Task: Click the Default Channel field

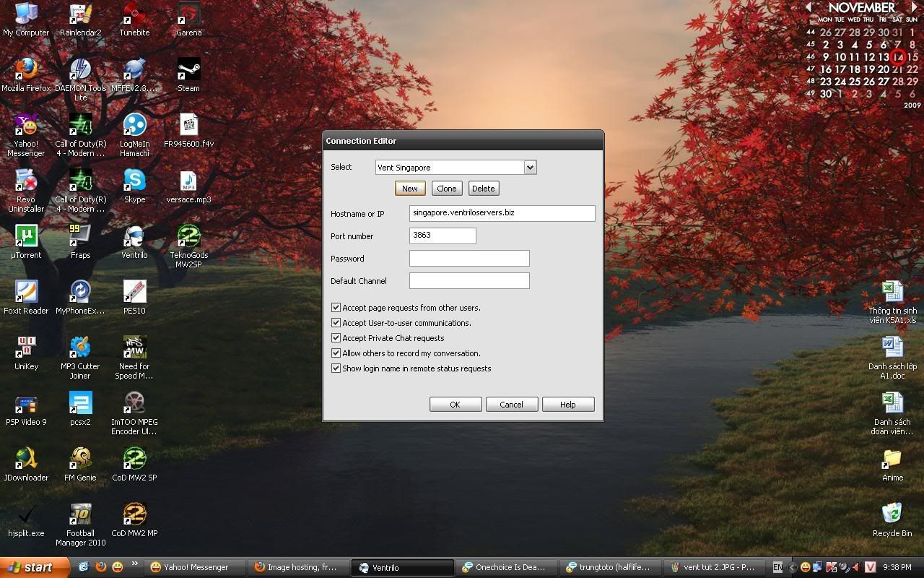Action: pos(469,280)
